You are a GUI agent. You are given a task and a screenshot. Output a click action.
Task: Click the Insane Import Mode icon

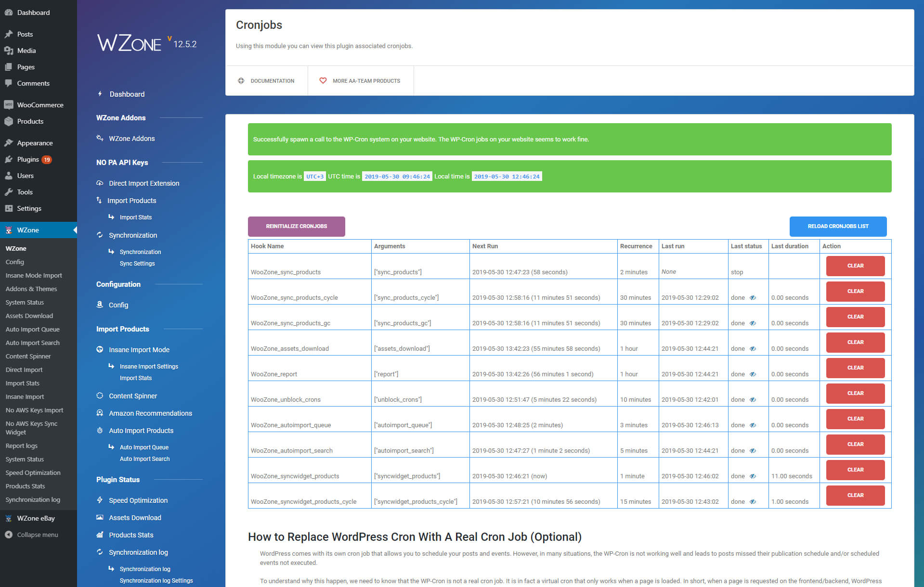point(100,349)
